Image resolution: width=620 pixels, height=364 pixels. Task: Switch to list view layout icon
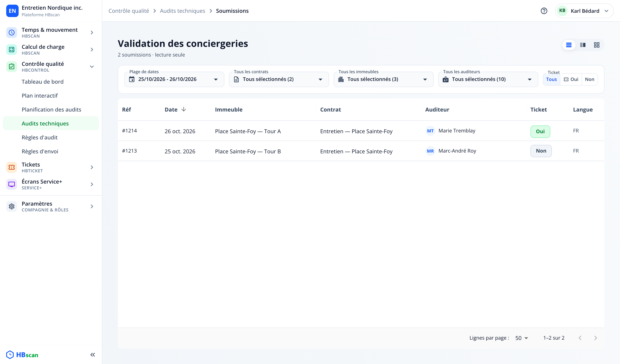(569, 45)
